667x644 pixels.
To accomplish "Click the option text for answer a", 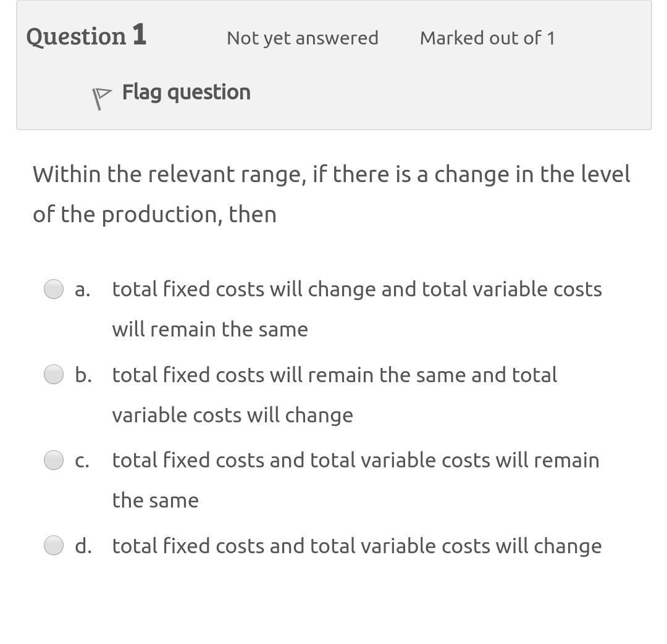I will 357,288.
